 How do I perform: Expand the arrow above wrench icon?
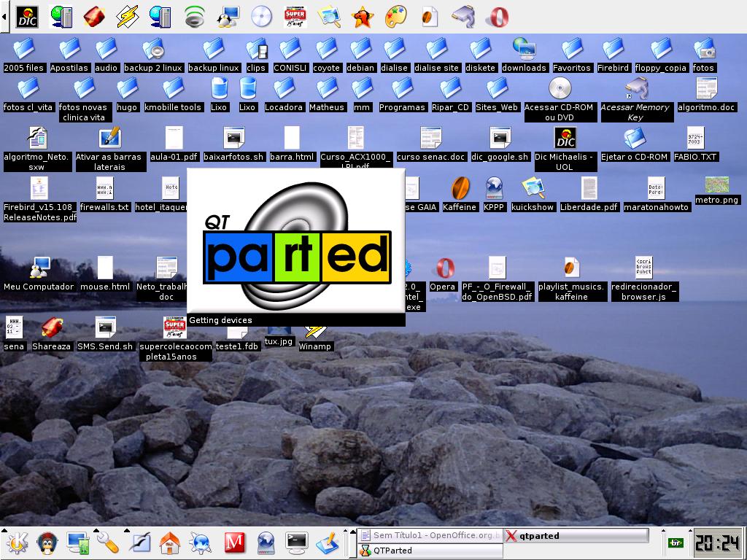[x=96, y=530]
